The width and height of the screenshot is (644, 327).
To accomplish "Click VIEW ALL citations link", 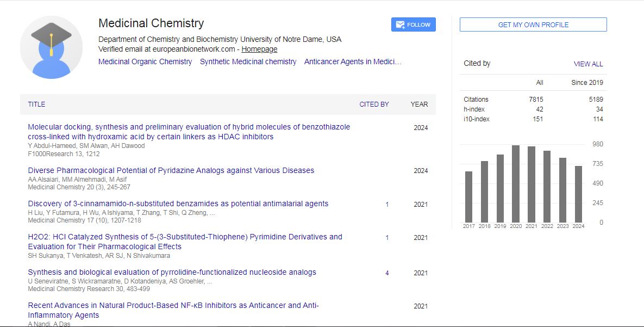I will (x=588, y=64).
